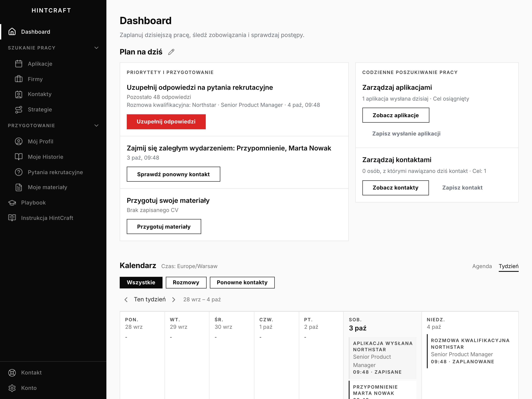The height and width of the screenshot is (399, 532).
Task: Click the Moje materiały document icon
Action: [x=19, y=187]
